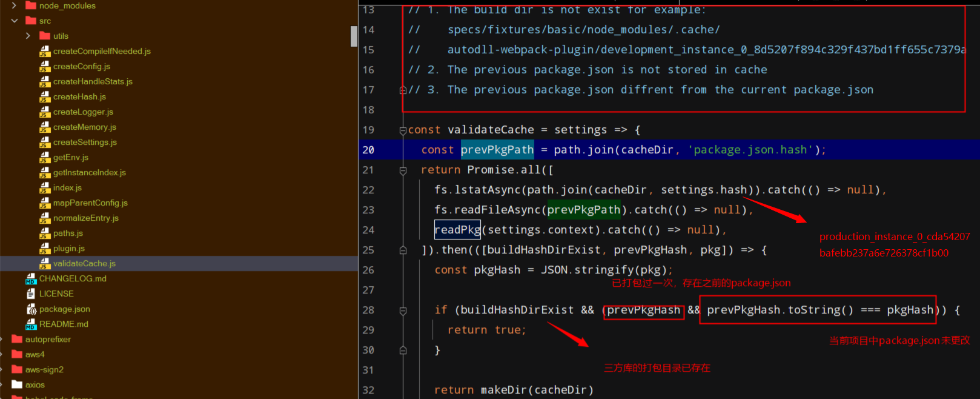Click the project tree scrollbar thumb
This screenshot has height=399, width=980.
[354, 36]
